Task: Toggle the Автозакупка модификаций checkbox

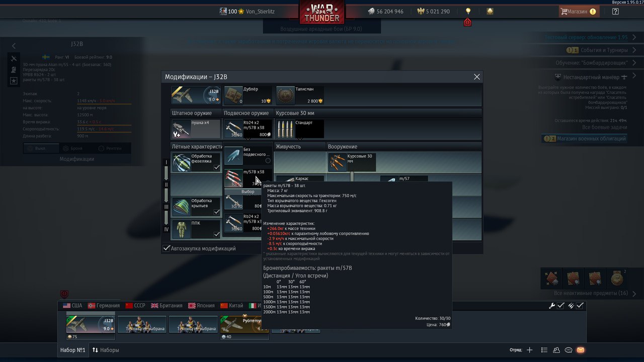Action: [x=167, y=248]
